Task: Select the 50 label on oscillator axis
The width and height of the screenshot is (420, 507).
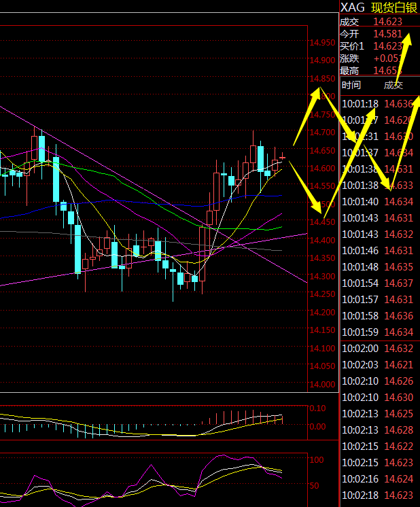Action: click(314, 485)
